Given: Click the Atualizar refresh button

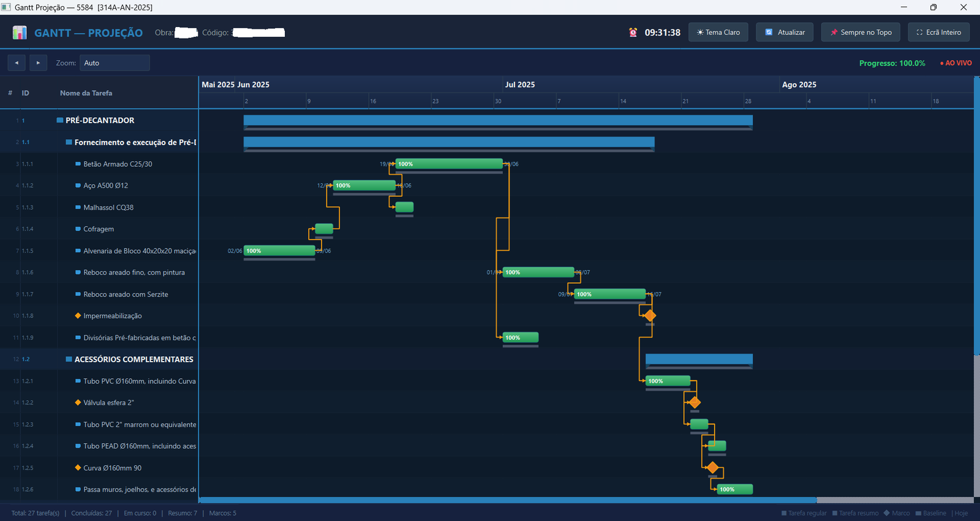Looking at the screenshot, I should coord(785,32).
